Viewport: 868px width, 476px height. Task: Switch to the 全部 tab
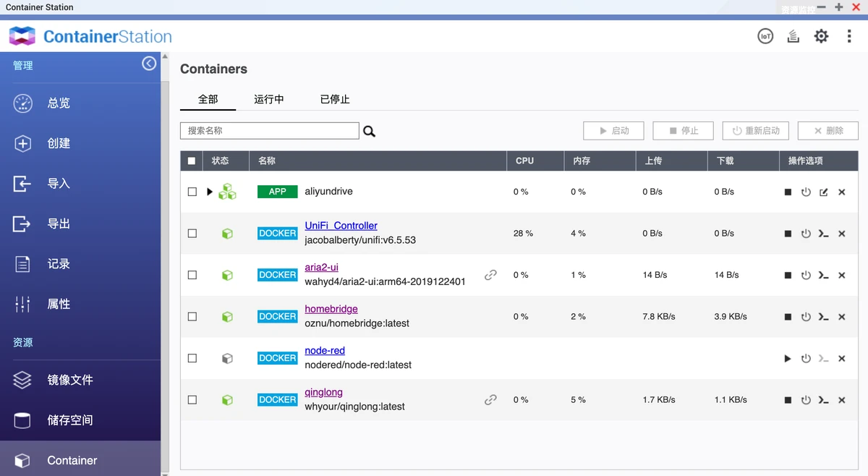coord(208,99)
